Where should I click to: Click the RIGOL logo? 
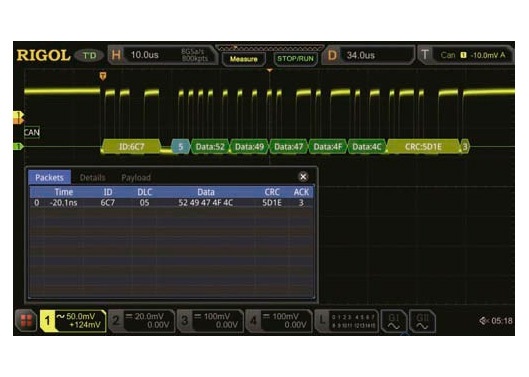tap(44, 55)
